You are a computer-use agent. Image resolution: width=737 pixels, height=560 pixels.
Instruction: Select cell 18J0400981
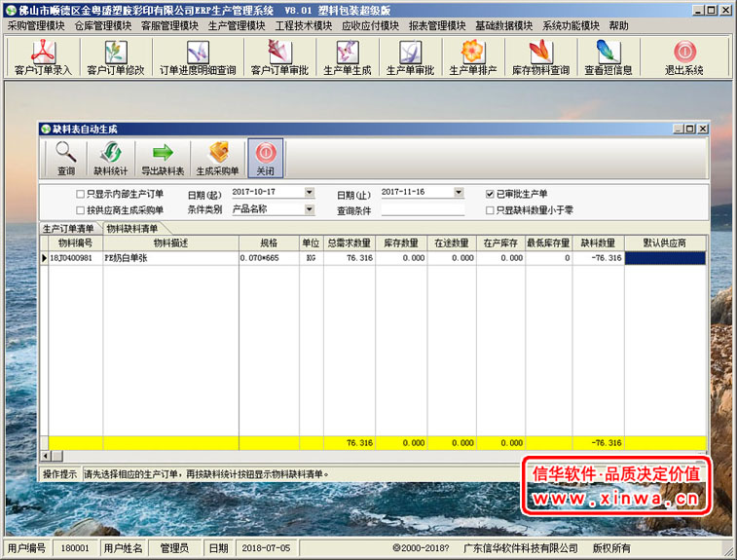76,258
